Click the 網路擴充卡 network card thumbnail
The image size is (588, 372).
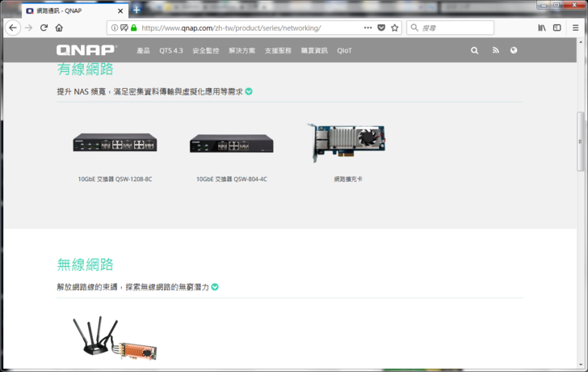click(347, 143)
